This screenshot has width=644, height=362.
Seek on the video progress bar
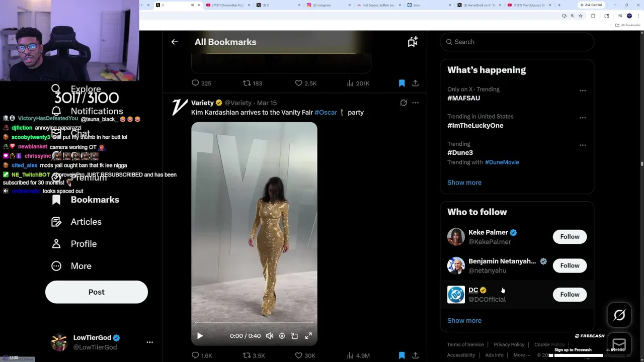[x=254, y=323]
